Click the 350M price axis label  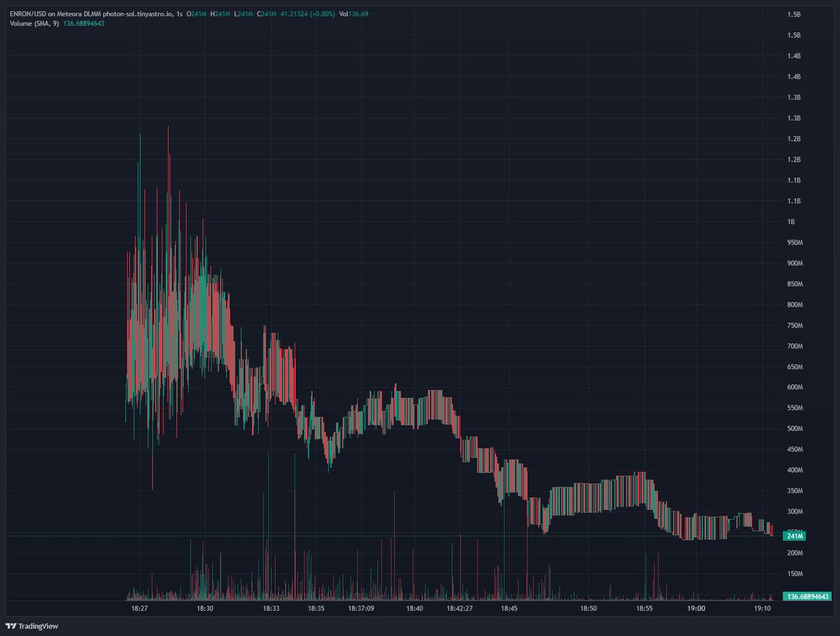point(794,491)
